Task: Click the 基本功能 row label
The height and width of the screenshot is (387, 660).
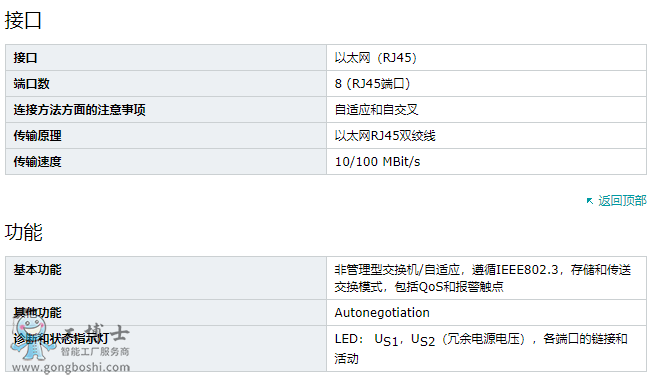Action: pyautogui.click(x=37, y=270)
